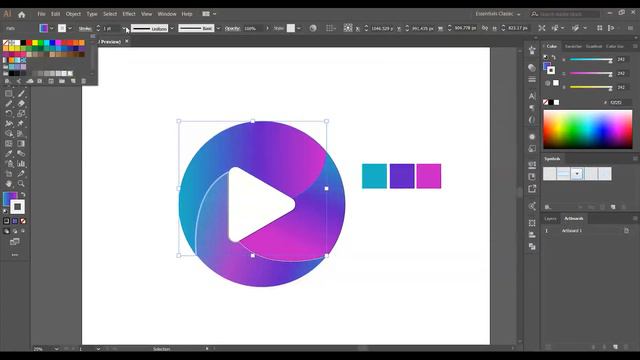Open the Window menu
The height and width of the screenshot is (360, 640).
coord(167,14)
